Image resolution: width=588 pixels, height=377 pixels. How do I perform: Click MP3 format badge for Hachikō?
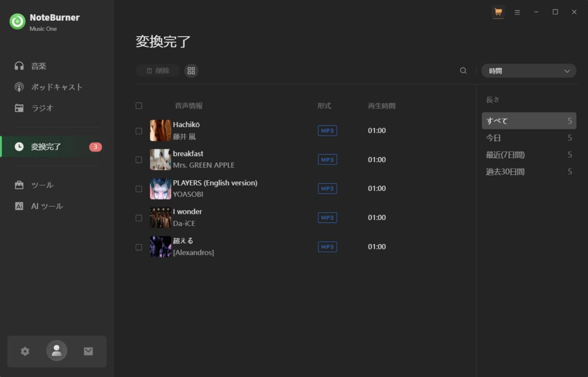[x=327, y=131]
